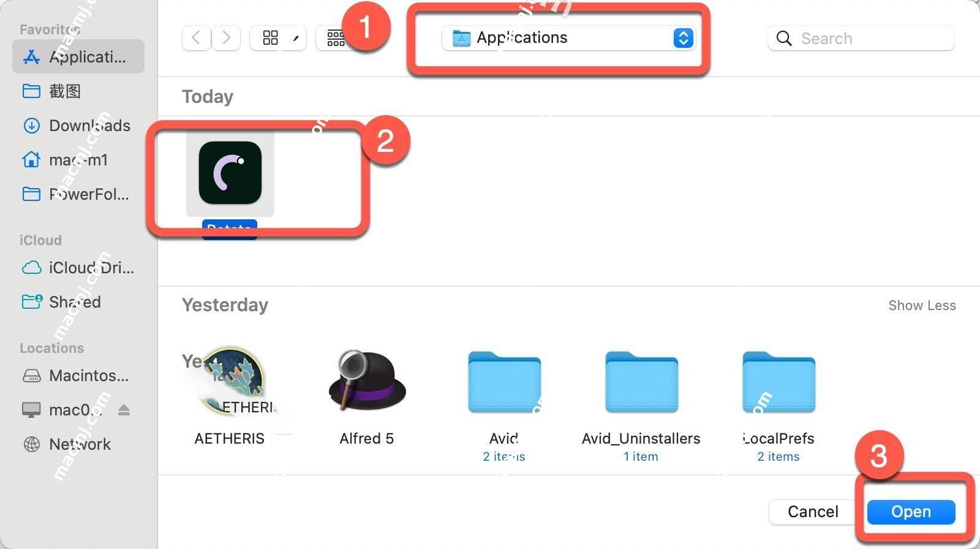
Task: Click the Applications sidebar app-store icon
Action: [31, 57]
